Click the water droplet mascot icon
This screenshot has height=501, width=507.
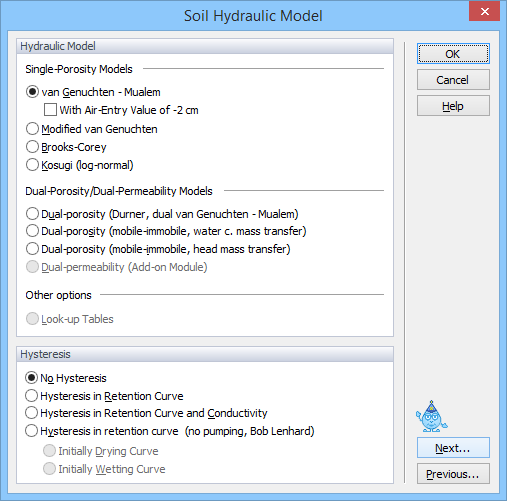click(432, 416)
